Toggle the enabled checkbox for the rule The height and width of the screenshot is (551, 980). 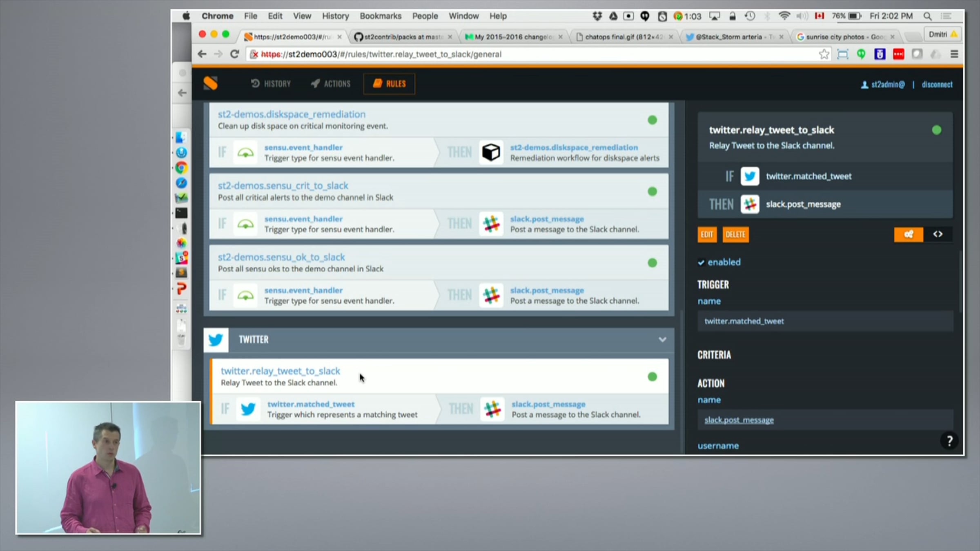701,262
